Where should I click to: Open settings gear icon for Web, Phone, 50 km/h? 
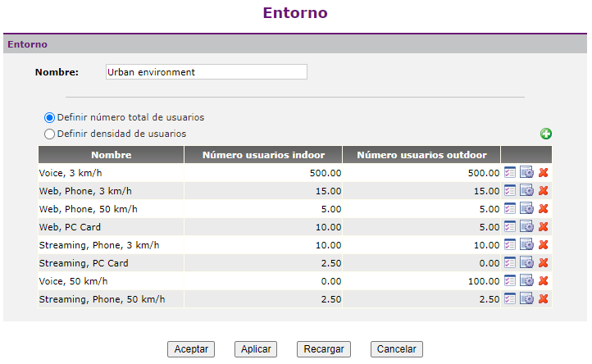526,209
